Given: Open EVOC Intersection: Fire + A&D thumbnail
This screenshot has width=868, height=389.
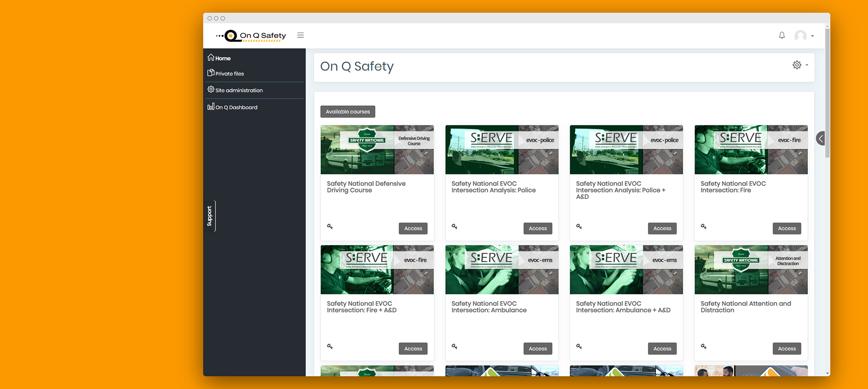Looking at the screenshot, I should [x=377, y=270].
